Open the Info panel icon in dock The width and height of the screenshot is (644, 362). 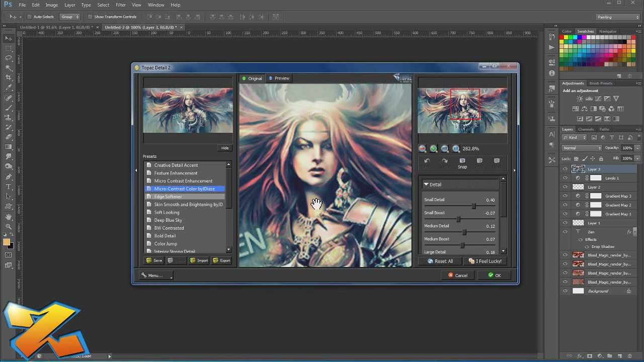point(552,73)
